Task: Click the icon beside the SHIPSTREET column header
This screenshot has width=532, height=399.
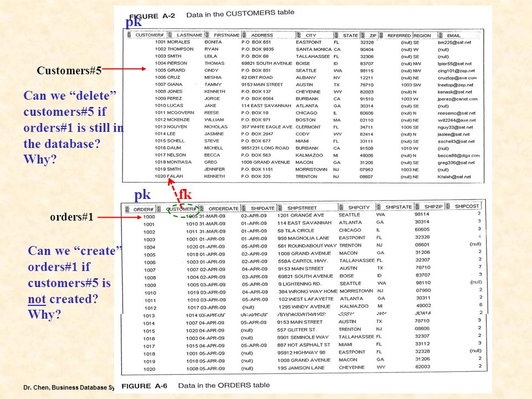Action: [279, 207]
